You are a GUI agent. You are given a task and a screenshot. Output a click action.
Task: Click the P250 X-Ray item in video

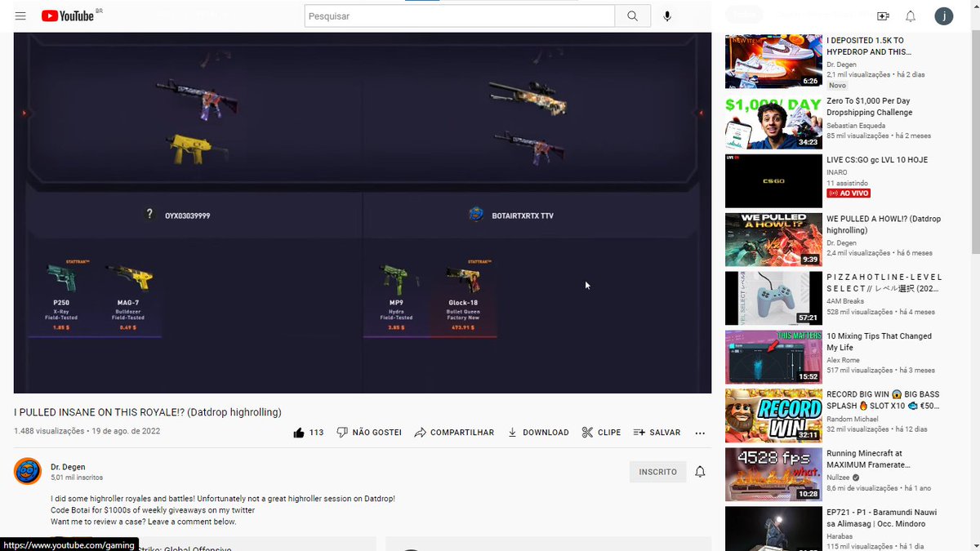coord(60,298)
